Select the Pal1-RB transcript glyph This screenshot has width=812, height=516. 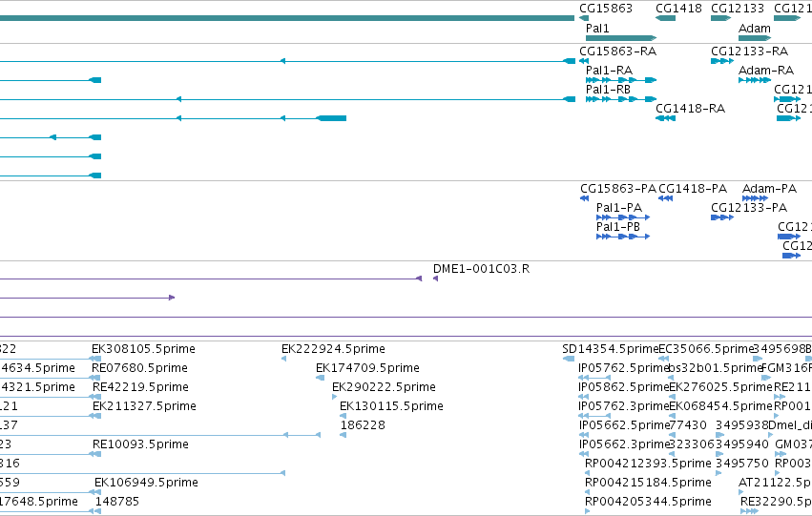(621, 99)
